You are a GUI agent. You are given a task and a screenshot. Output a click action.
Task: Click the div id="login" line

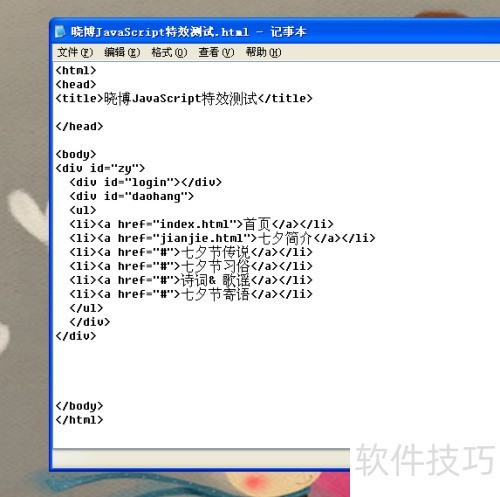pos(145,182)
